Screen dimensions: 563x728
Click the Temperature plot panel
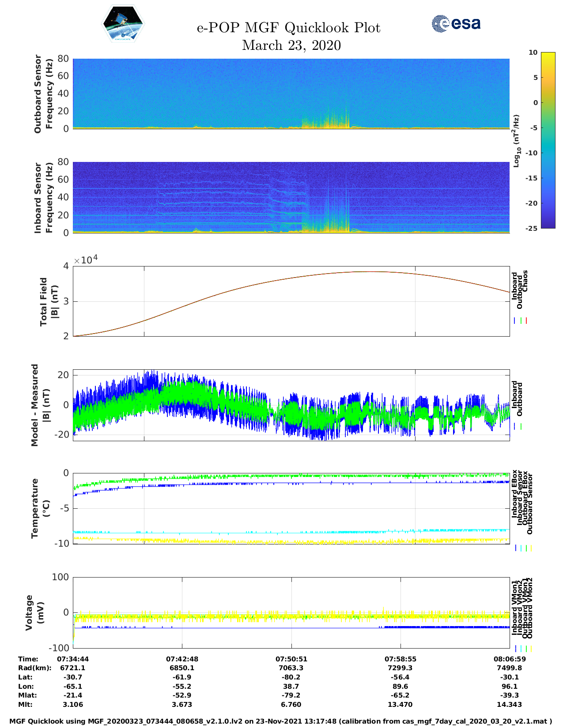coord(291,508)
